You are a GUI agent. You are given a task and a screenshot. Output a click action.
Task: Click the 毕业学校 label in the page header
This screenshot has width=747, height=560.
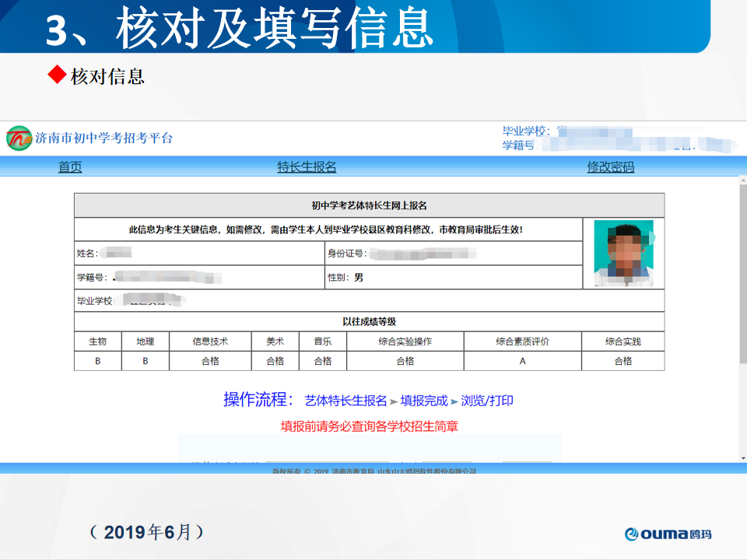pyautogui.click(x=526, y=131)
